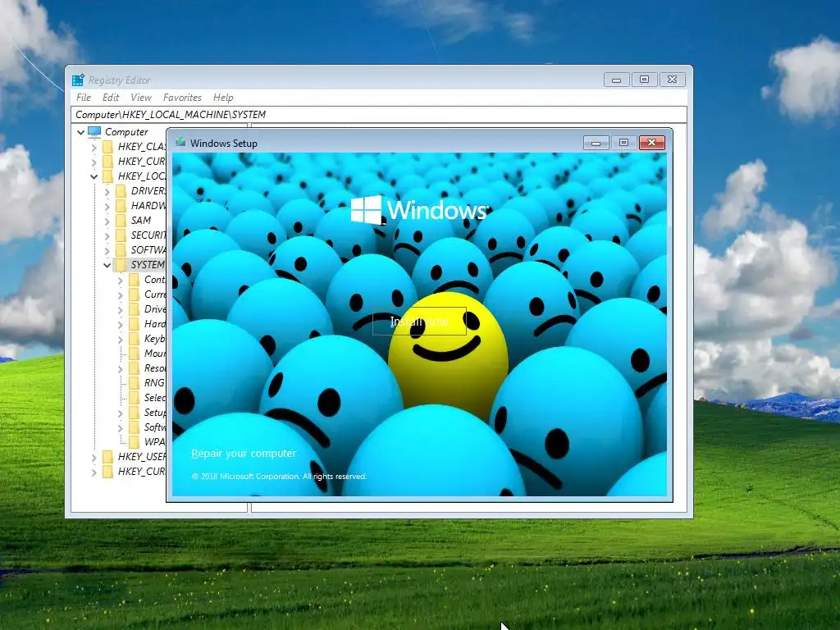
Task: Select the ResourceManager key label
Action: pyautogui.click(x=155, y=368)
